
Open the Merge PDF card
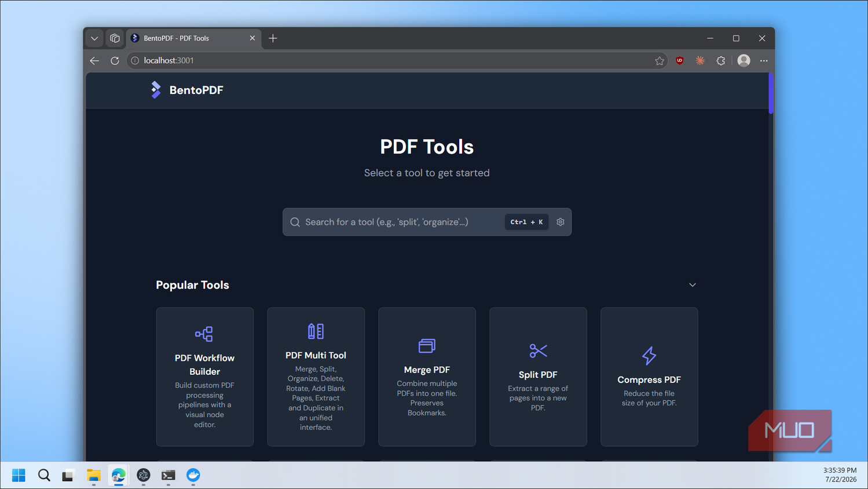coord(427,377)
